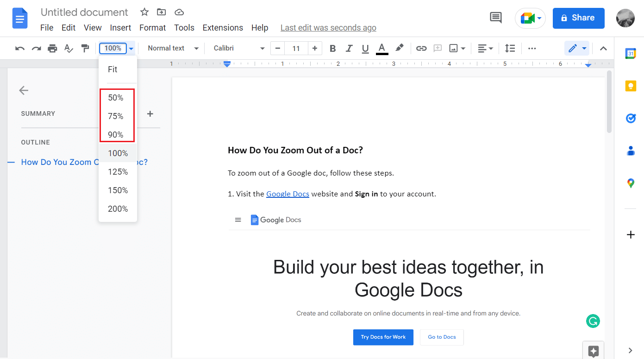Open the Insert menu
644x359 pixels.
(x=120, y=28)
